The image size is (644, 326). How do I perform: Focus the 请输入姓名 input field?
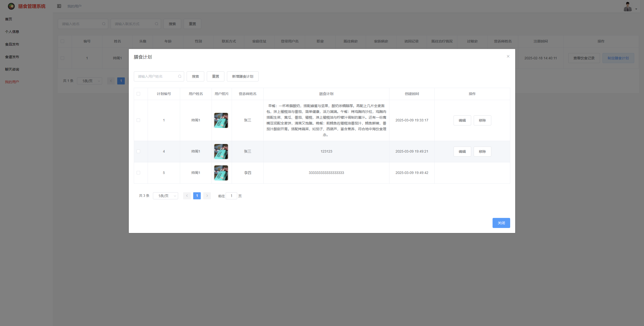(x=83, y=24)
